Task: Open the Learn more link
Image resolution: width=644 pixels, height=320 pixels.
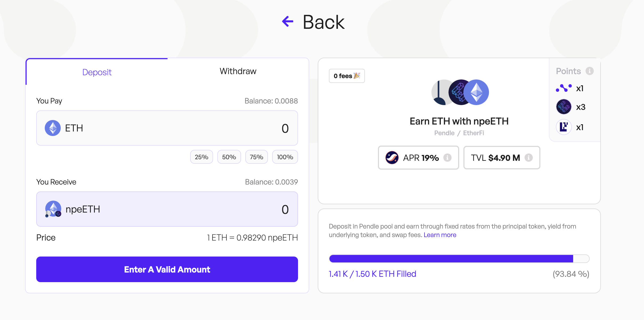Action: pyautogui.click(x=440, y=235)
